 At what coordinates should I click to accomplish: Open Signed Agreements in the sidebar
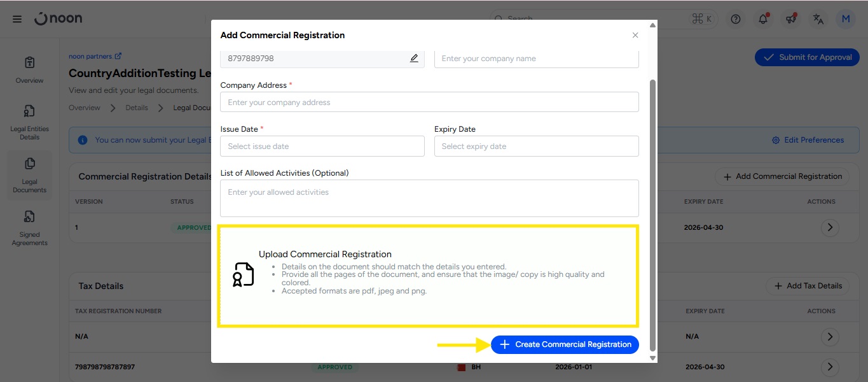tap(29, 229)
